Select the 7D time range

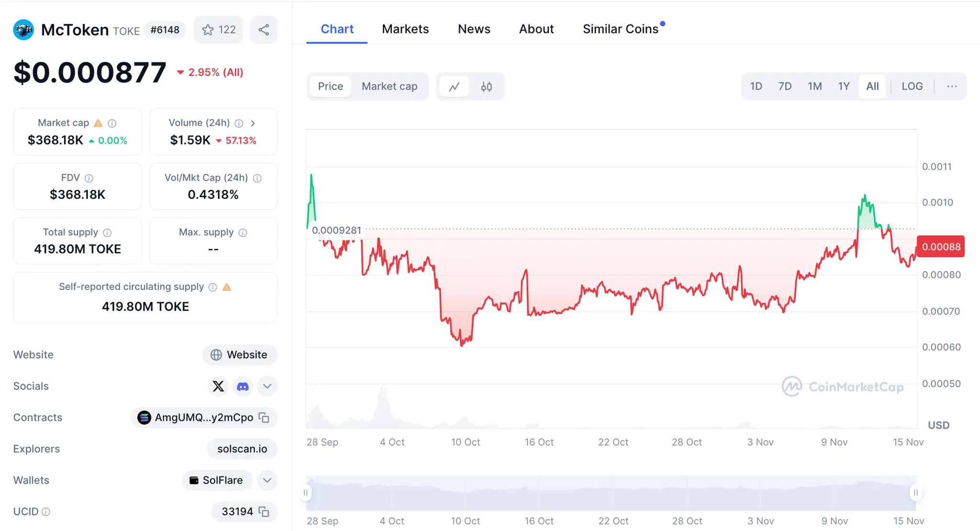click(784, 87)
